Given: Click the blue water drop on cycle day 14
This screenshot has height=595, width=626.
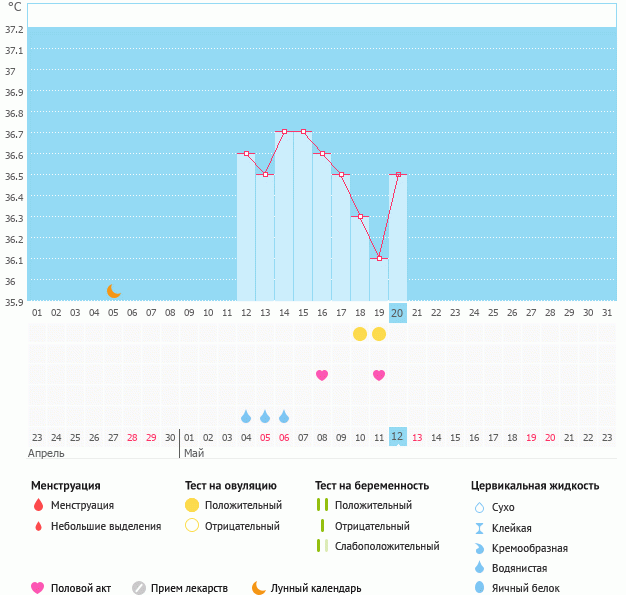Looking at the screenshot, I should [x=284, y=416].
